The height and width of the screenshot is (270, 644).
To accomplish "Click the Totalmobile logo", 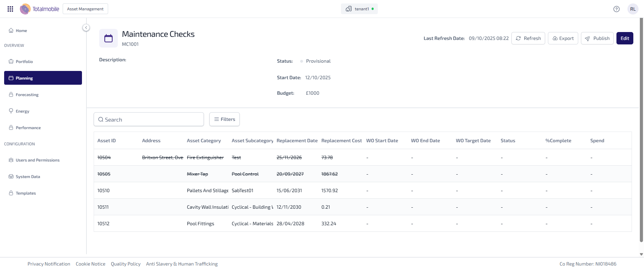I will tap(40, 9).
